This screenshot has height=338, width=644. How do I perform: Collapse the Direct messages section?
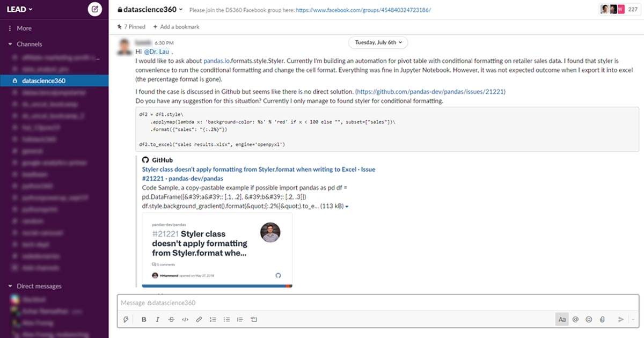[x=10, y=286]
